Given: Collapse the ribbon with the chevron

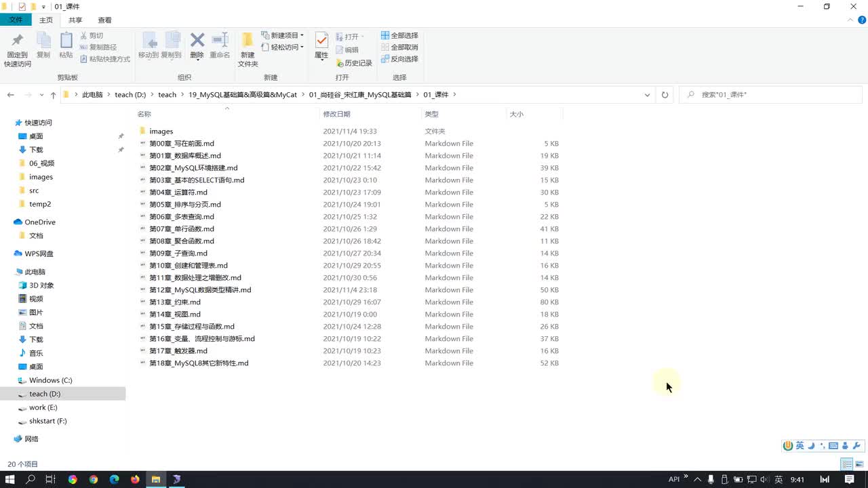Looking at the screenshot, I should click(851, 20).
